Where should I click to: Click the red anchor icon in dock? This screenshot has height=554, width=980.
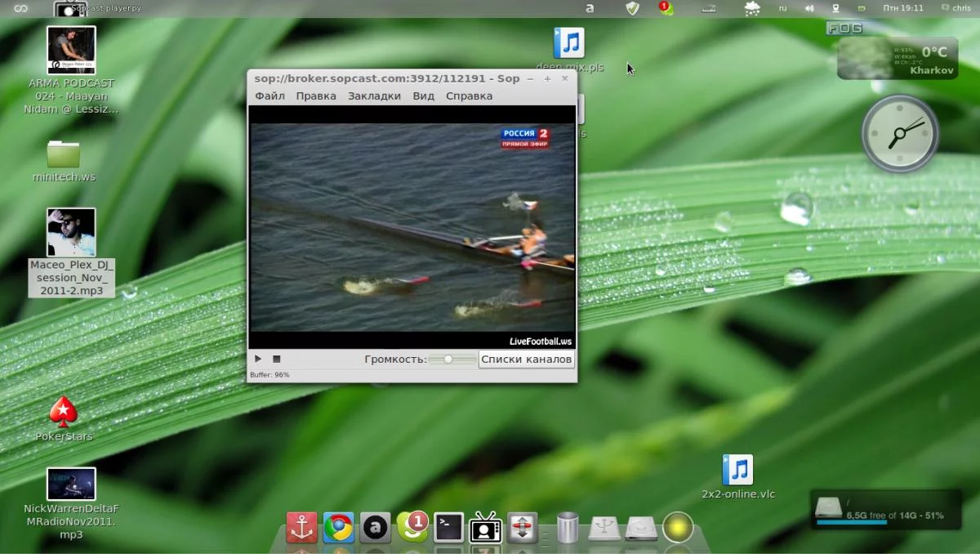pyautogui.click(x=301, y=528)
